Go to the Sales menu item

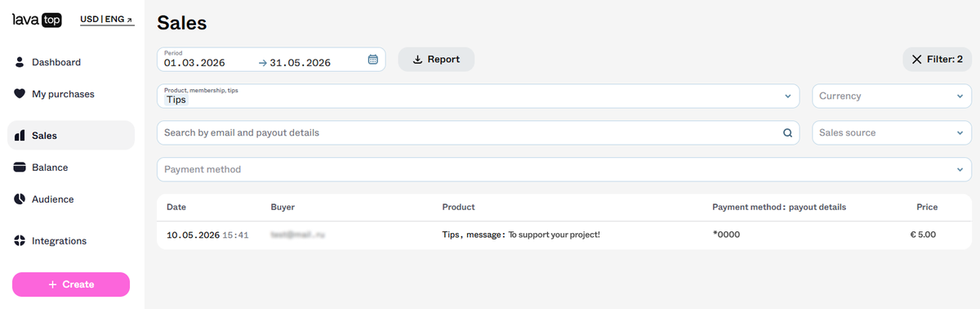[71, 136]
